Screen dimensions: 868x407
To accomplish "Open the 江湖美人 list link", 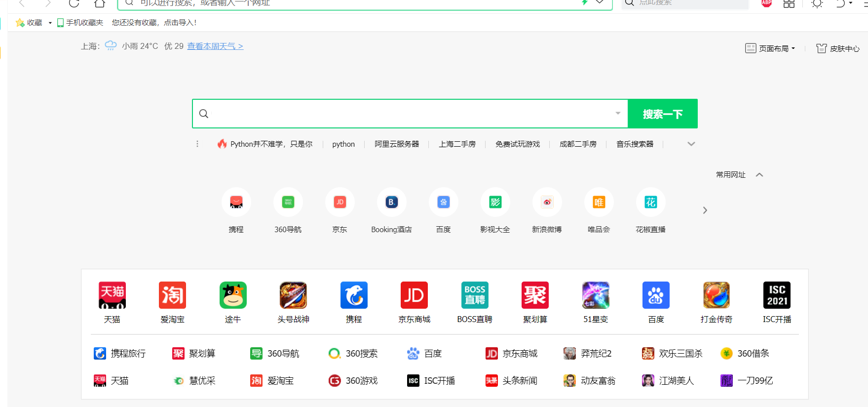I will (x=668, y=380).
